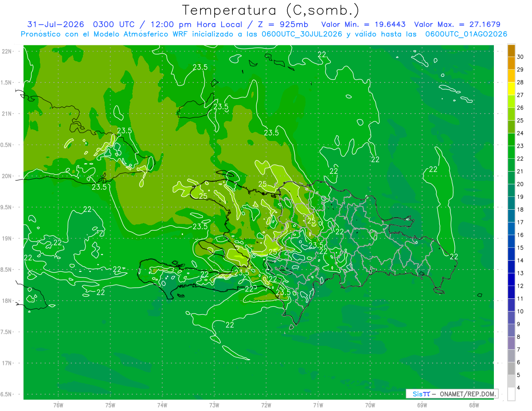The image size is (532, 411).
Task: Click the "30" label on the color scale
Action: coord(520,57)
